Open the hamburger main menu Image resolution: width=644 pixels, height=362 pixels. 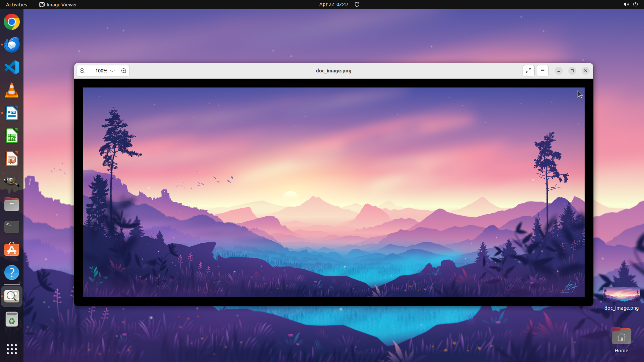542,71
